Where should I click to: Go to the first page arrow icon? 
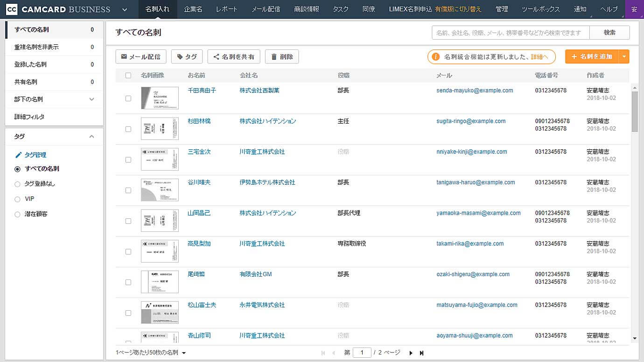tap(323, 353)
